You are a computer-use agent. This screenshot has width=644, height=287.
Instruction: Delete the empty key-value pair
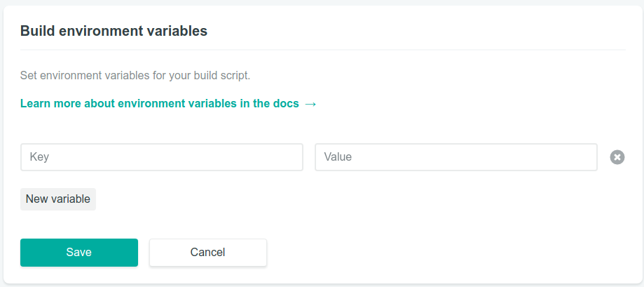point(617,157)
